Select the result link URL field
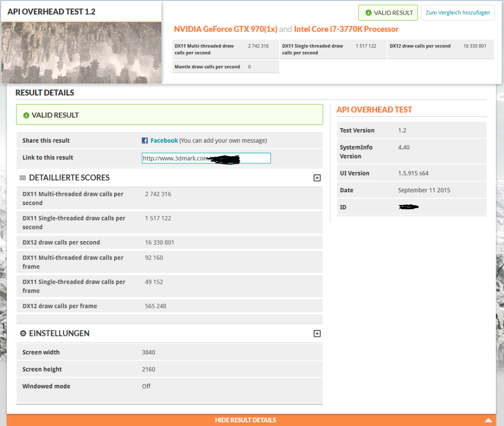The image size is (504, 426). point(206,158)
